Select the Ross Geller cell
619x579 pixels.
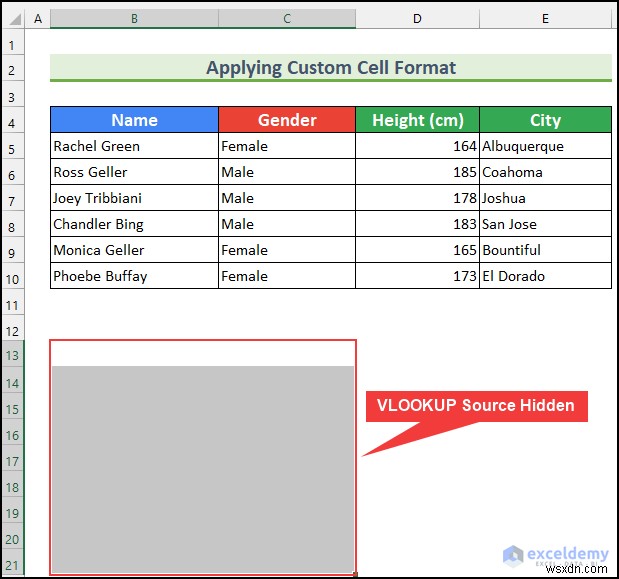coord(134,172)
